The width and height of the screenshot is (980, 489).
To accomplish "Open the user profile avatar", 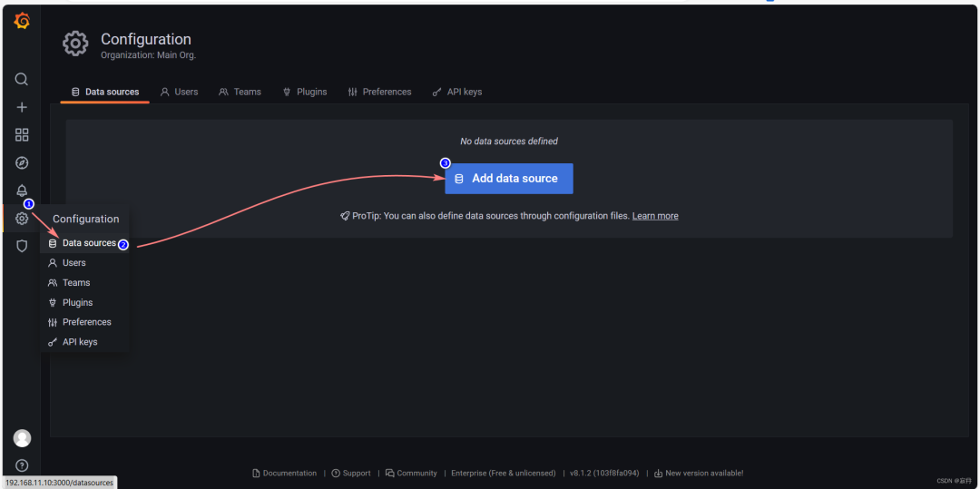I will [x=22, y=438].
